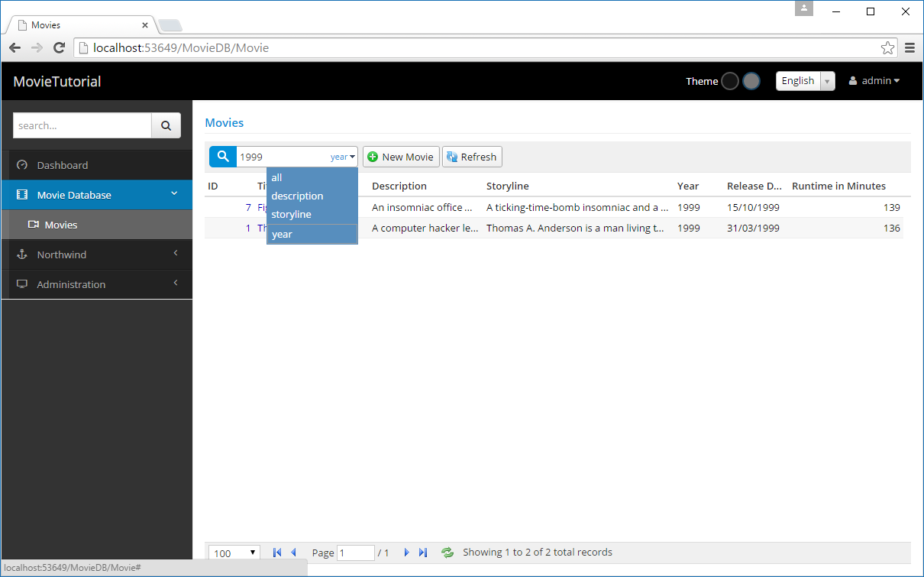Viewport: 924px width, 577px height.
Task: Go to the last page pager icon
Action: (423, 553)
